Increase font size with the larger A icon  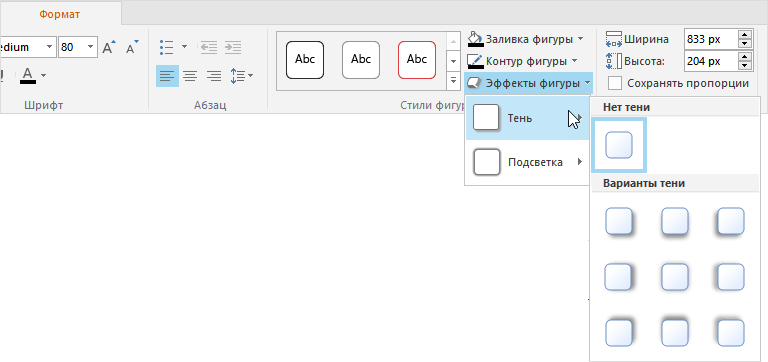[x=109, y=47]
